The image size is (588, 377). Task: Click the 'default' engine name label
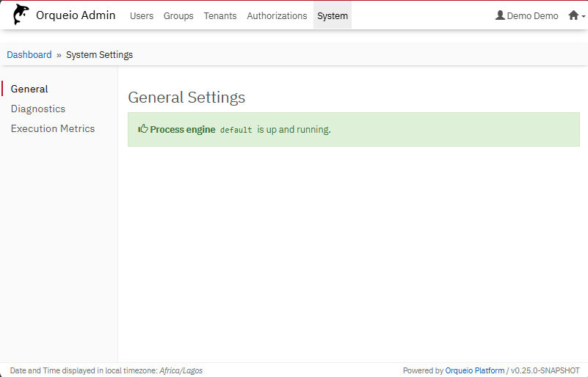(236, 130)
